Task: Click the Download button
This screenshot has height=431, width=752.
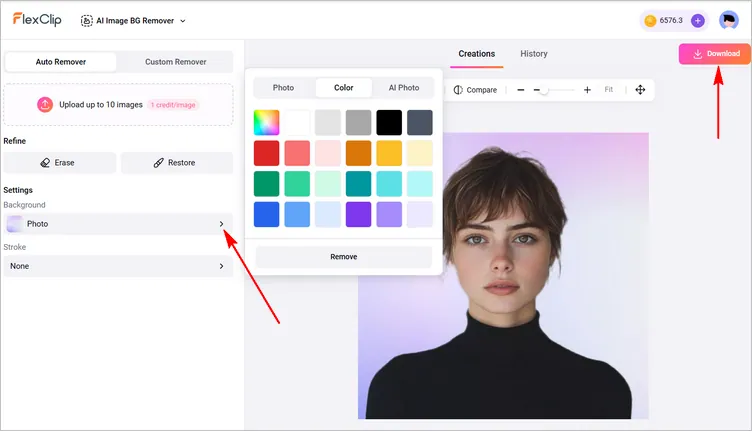Action: tap(715, 54)
